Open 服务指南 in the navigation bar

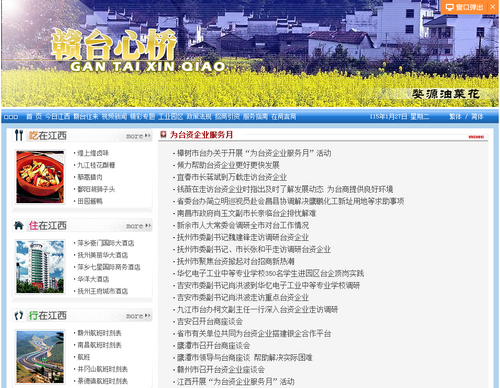pyautogui.click(x=255, y=116)
